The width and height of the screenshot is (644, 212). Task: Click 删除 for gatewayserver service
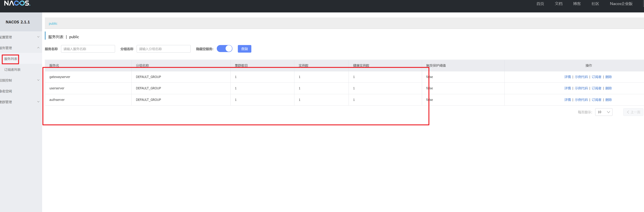tap(608, 77)
